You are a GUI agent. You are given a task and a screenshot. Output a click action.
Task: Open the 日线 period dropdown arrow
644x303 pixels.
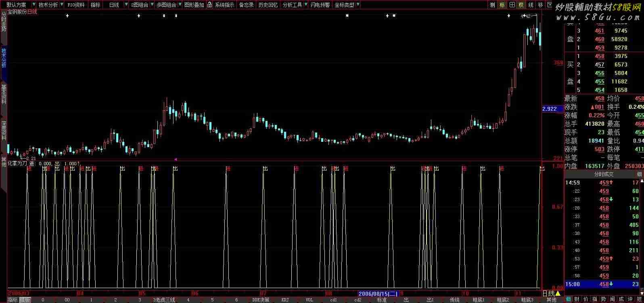[x=127, y=5]
